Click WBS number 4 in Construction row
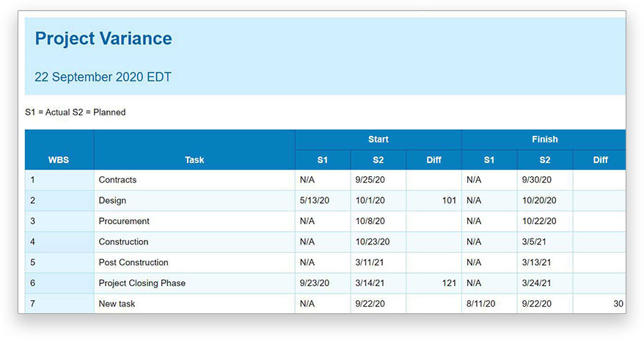Viewport: 644px width, 339px height. point(32,241)
